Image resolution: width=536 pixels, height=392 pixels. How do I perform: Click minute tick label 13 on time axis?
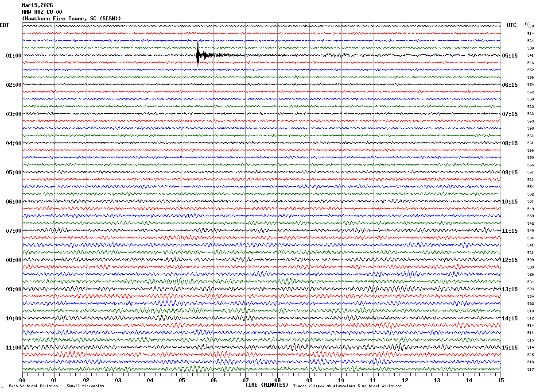click(437, 380)
